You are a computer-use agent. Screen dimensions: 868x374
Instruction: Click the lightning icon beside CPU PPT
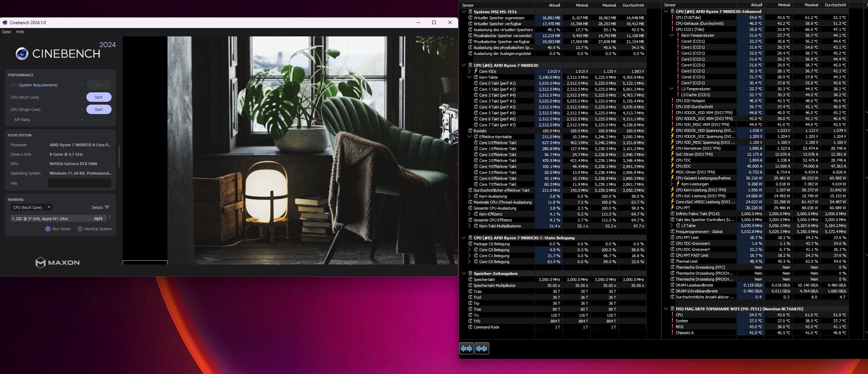pos(673,208)
